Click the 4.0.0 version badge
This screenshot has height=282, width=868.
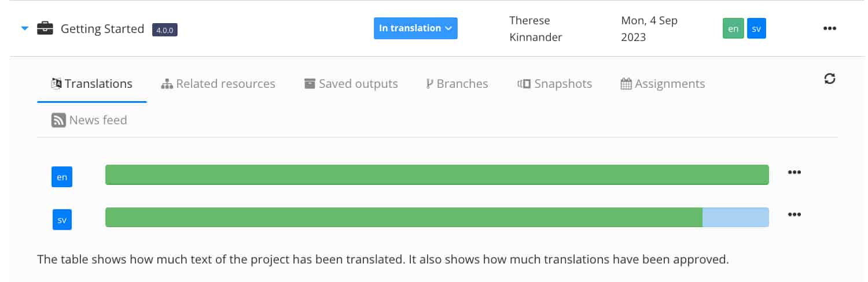165,30
